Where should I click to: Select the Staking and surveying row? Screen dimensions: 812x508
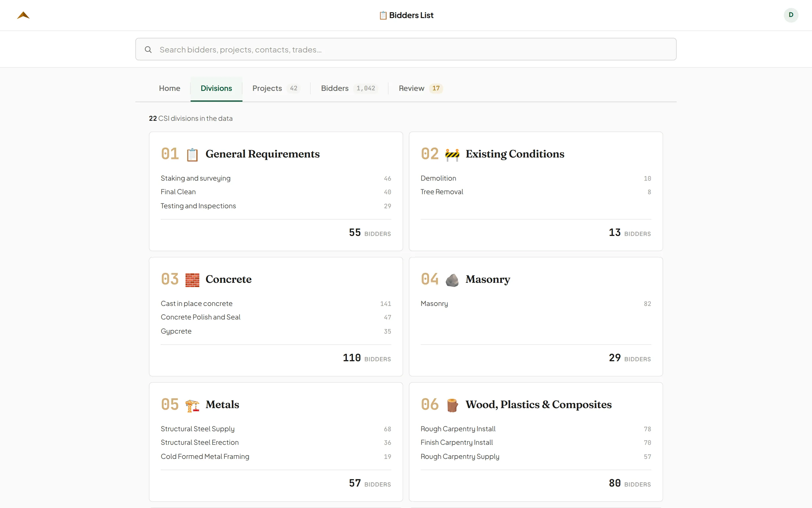(276, 178)
